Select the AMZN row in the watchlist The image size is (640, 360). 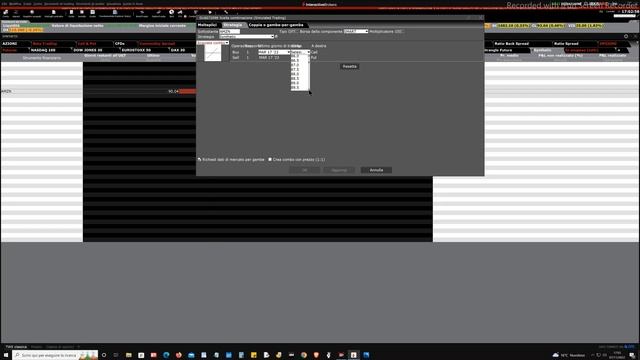(x=42, y=91)
